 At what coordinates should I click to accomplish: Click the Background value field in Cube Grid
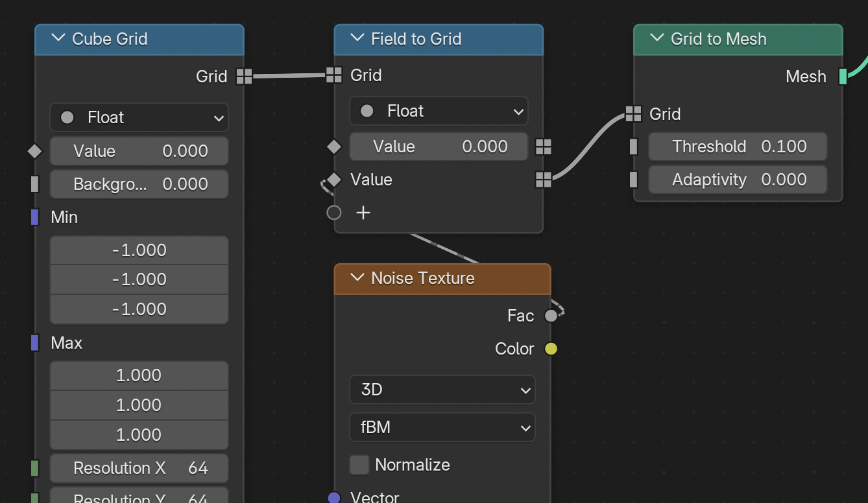click(x=139, y=184)
